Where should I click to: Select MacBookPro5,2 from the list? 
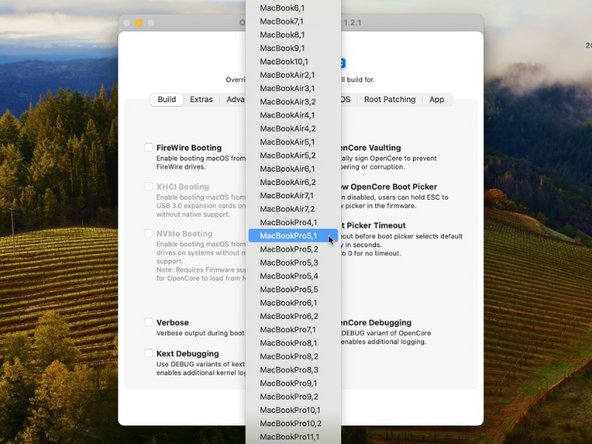293,249
